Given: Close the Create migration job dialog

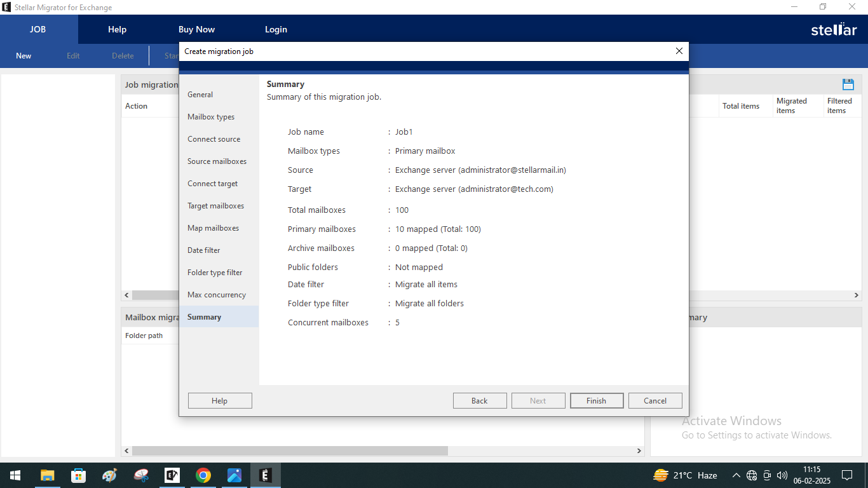Looking at the screenshot, I should click(679, 51).
